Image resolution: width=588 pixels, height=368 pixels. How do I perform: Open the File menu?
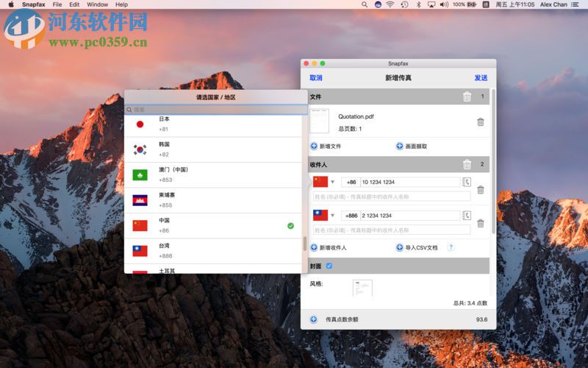[57, 4]
